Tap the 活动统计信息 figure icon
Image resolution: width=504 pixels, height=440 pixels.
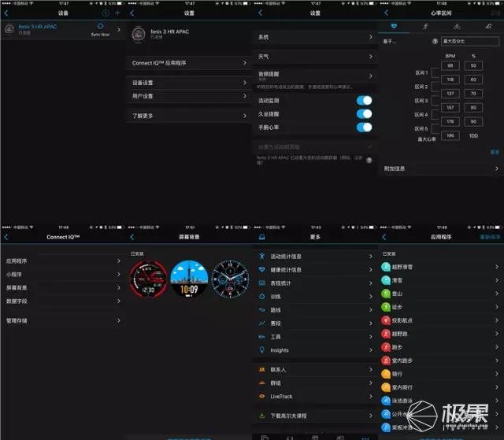click(x=262, y=256)
